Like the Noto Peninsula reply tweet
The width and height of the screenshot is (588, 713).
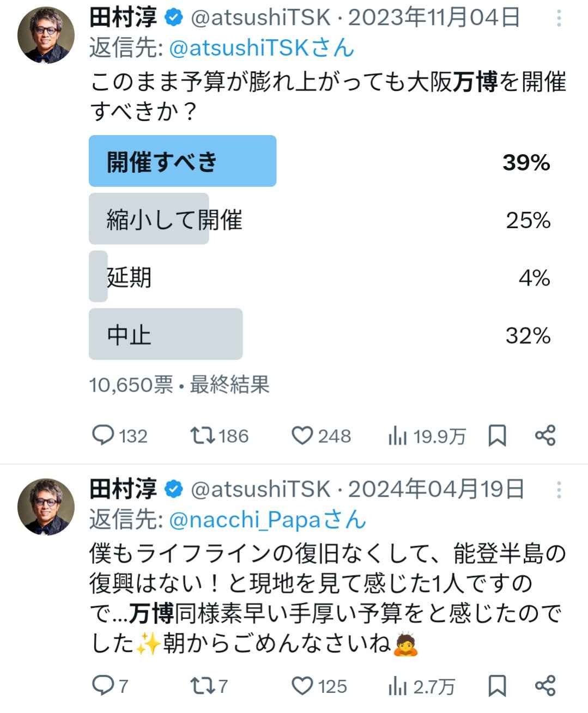coord(302,686)
